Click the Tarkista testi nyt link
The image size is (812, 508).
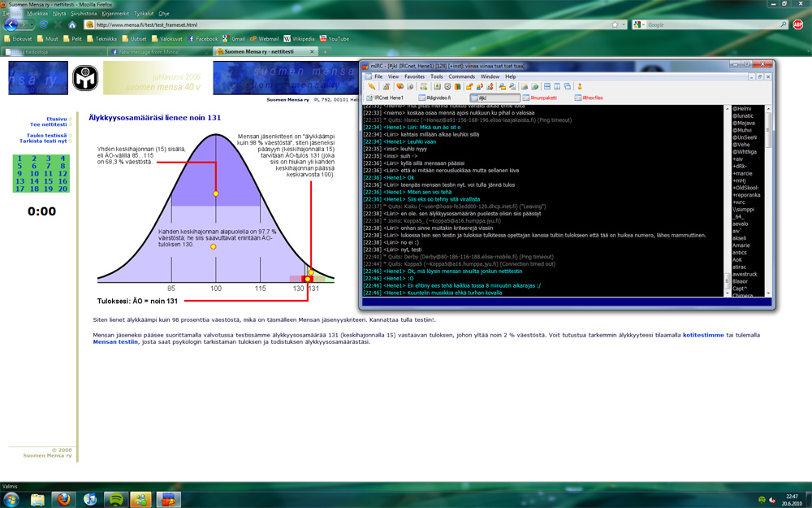(x=43, y=141)
